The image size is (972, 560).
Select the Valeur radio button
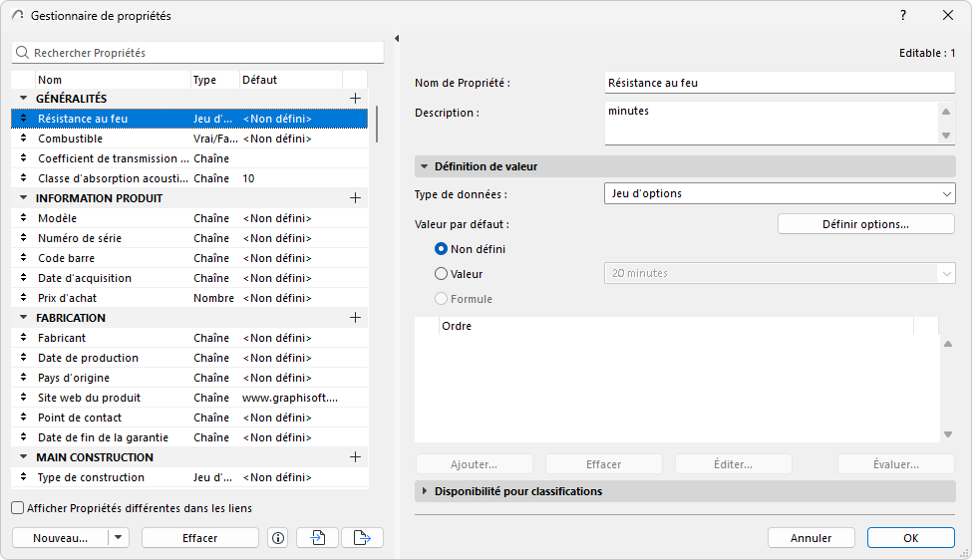coord(442,273)
